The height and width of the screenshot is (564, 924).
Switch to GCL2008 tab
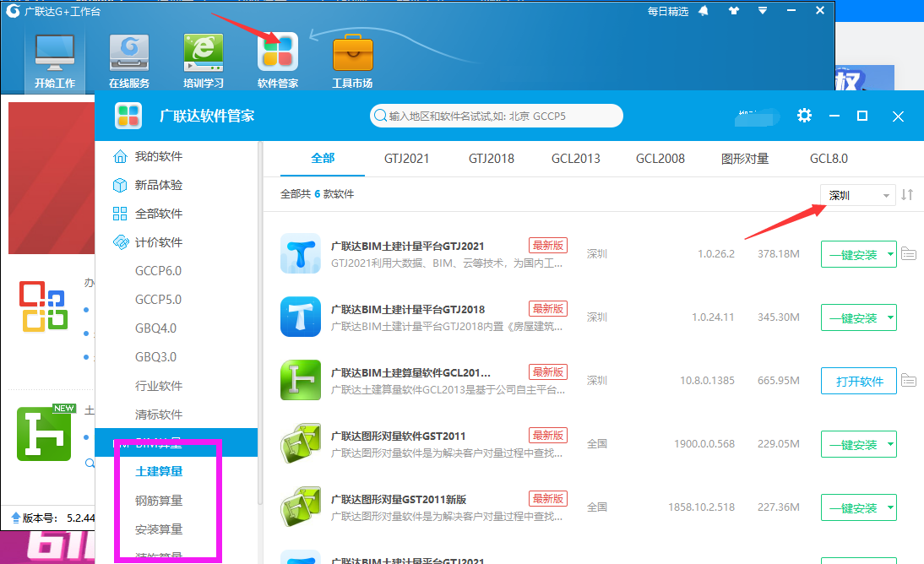(660, 159)
